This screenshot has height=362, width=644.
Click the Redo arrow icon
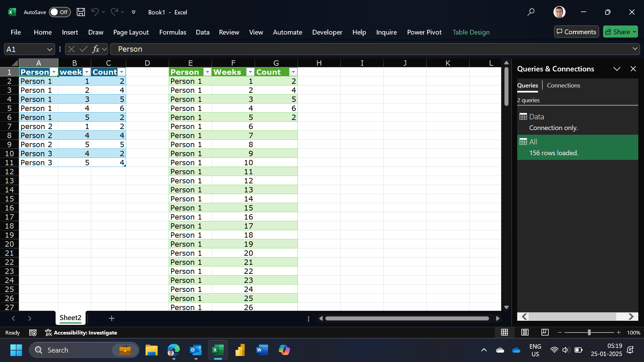114,12
